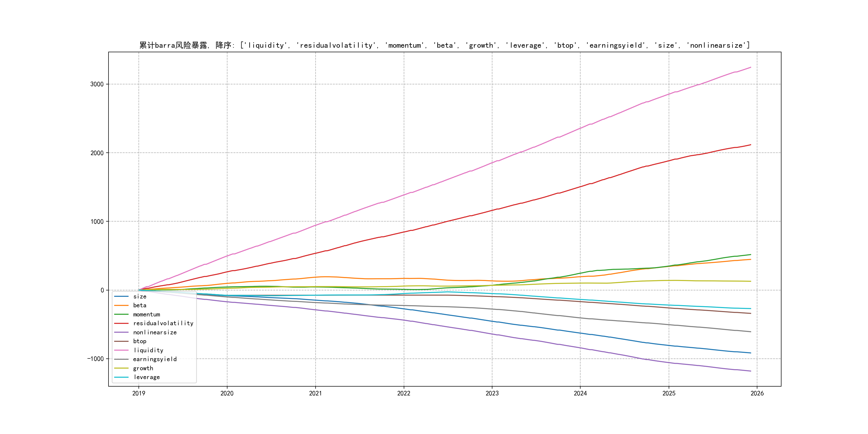Viewport: 868px width, 434px height.
Task: Click the beta legend color line
Action: pyautogui.click(x=121, y=305)
